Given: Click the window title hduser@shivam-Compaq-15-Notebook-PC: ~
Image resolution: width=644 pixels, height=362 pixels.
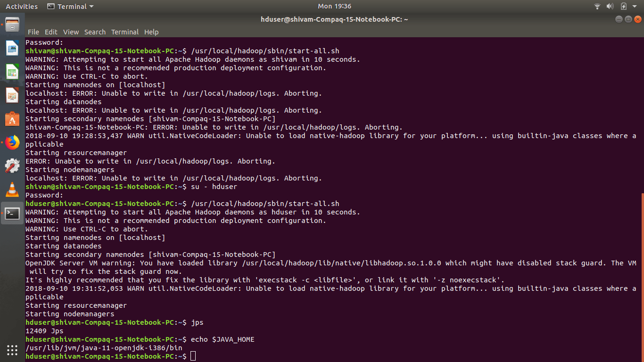Looking at the screenshot, I should pyautogui.click(x=334, y=19).
